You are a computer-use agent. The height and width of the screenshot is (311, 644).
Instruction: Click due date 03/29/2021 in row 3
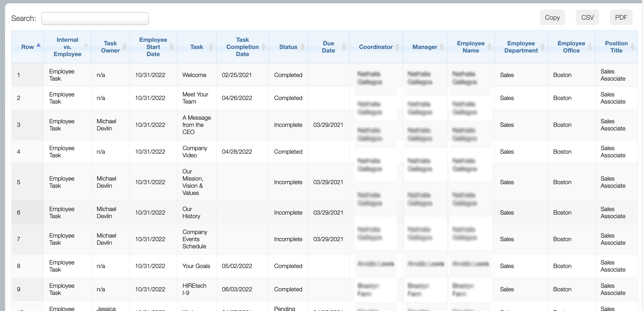click(x=328, y=125)
